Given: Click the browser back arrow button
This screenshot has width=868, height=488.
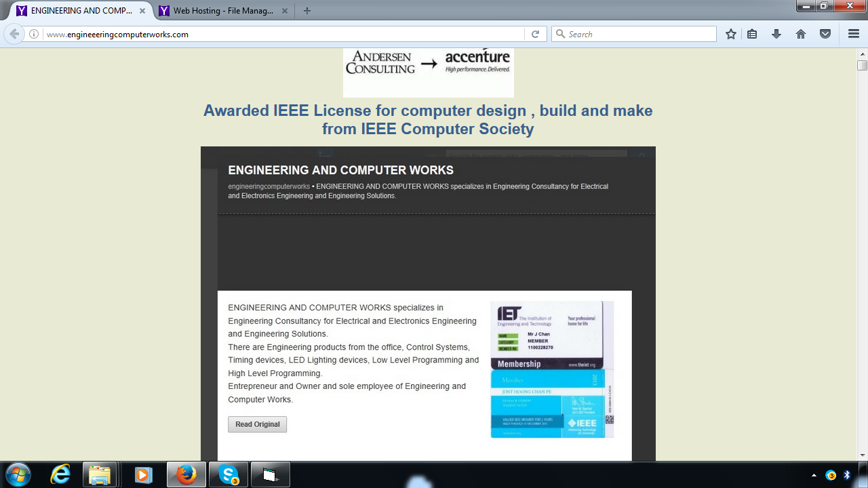Looking at the screenshot, I should [x=14, y=34].
